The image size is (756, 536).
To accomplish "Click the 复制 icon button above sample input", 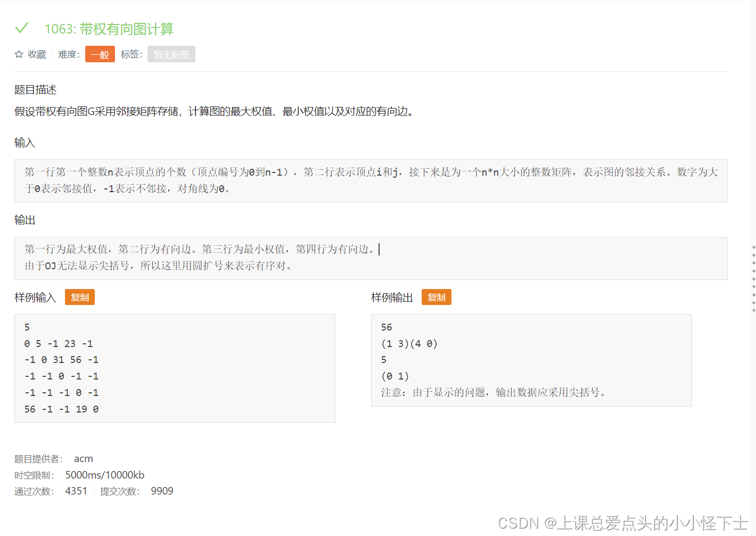I will pos(79,297).
